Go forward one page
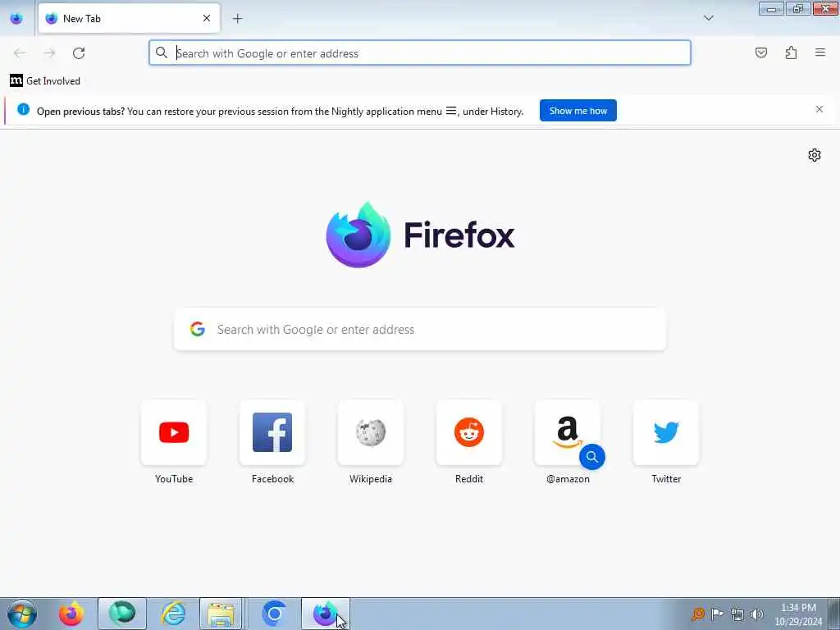This screenshot has height=630, width=840. 49,53
